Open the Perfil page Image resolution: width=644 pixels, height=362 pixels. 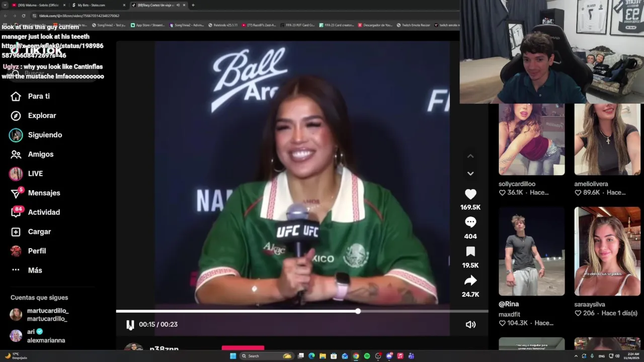[28, 251]
